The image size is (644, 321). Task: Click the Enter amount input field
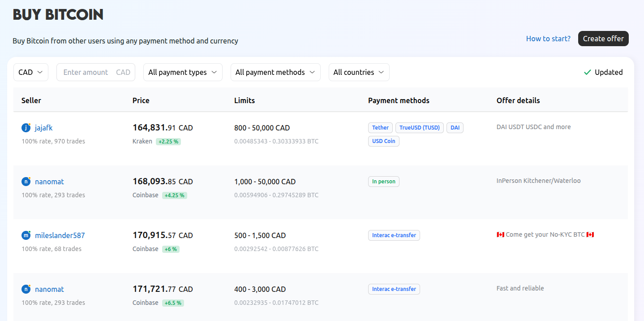[95, 72]
